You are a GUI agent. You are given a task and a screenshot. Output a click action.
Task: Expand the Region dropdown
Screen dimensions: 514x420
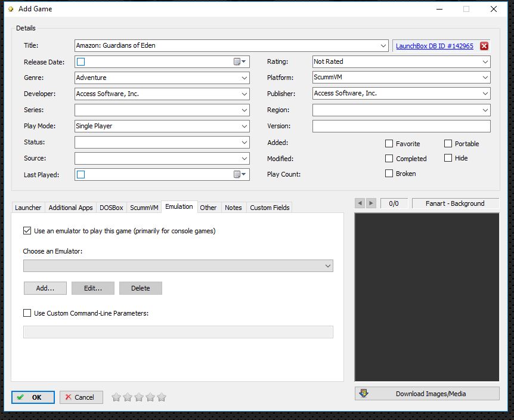[x=485, y=110]
